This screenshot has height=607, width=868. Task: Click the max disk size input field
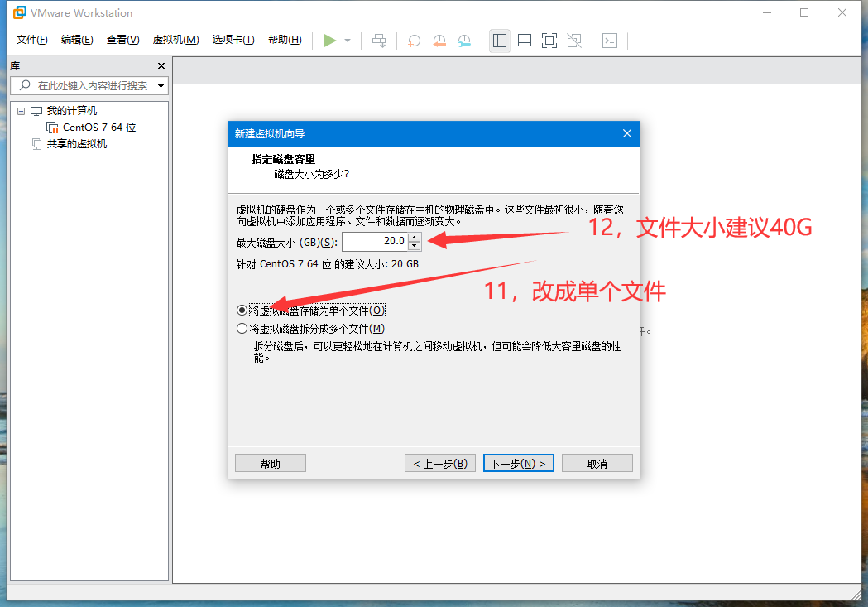click(374, 242)
